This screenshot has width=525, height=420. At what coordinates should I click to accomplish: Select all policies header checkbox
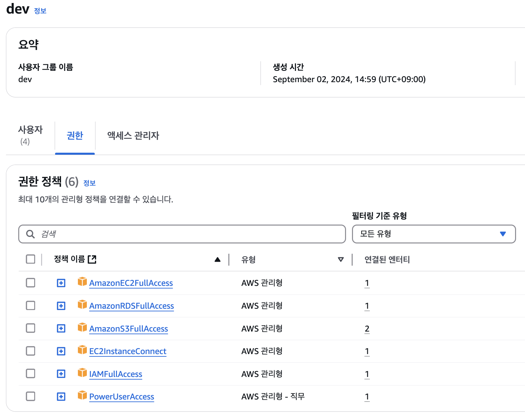(30, 259)
